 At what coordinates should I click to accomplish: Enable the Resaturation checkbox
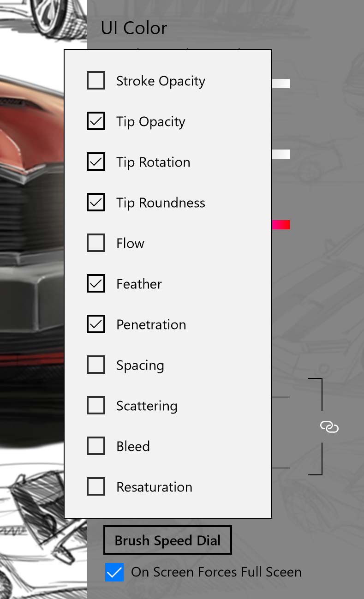[96, 486]
